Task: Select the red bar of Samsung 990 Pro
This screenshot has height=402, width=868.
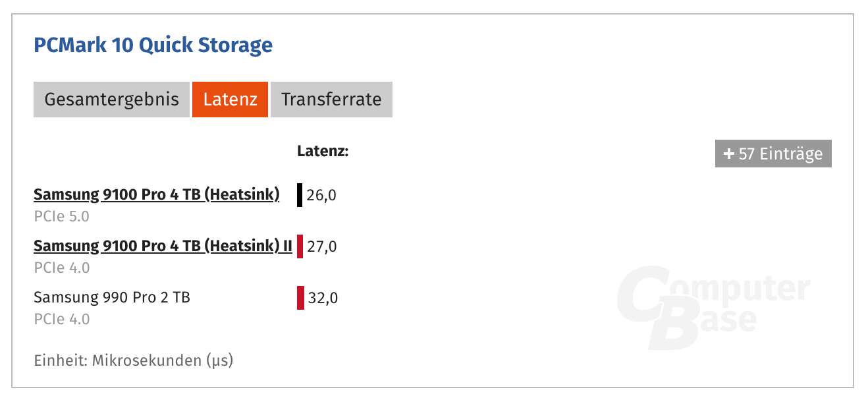Action: 302,297
